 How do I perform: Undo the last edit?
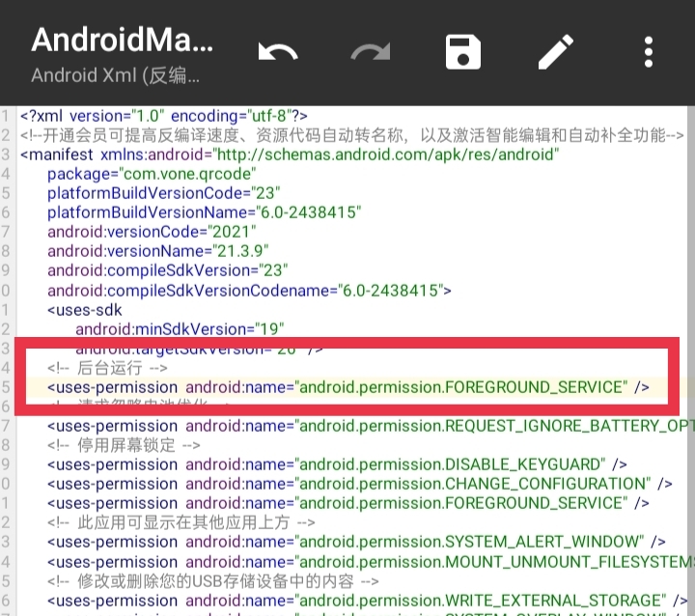point(278,52)
